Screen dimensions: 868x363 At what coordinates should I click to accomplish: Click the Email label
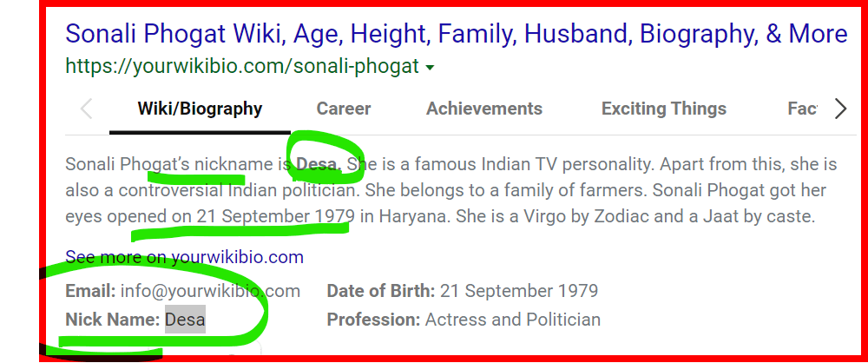[90, 291]
